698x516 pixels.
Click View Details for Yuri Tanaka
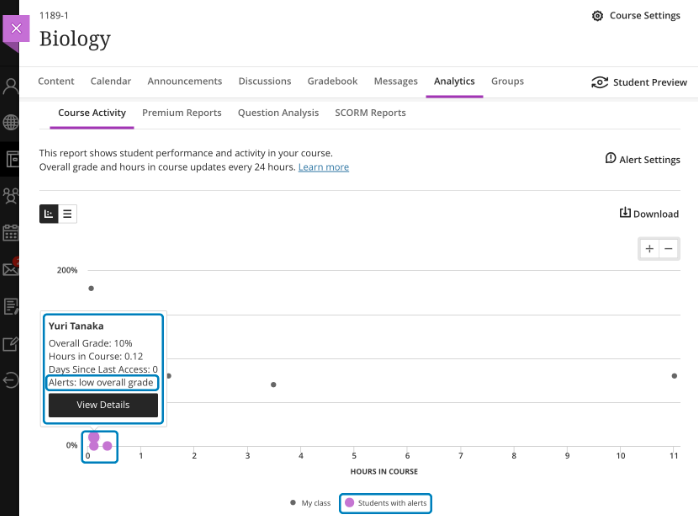pyautogui.click(x=103, y=404)
